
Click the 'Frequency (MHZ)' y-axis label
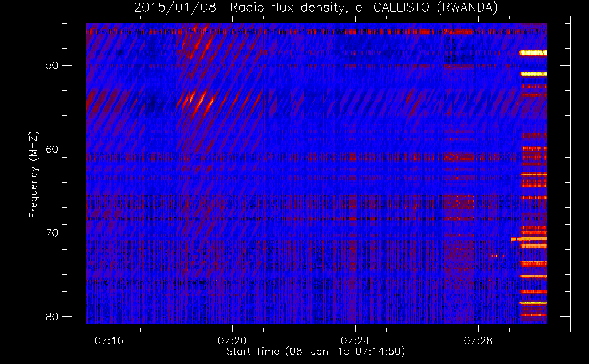coord(33,174)
